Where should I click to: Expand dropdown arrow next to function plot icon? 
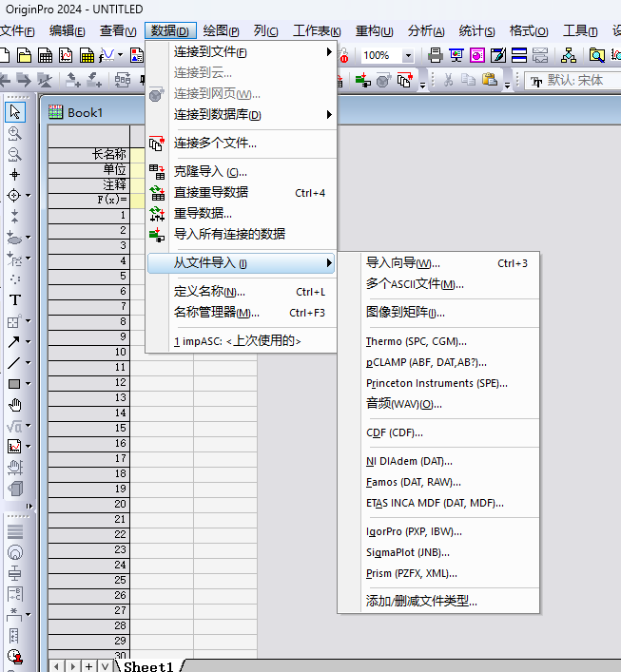click(x=120, y=55)
